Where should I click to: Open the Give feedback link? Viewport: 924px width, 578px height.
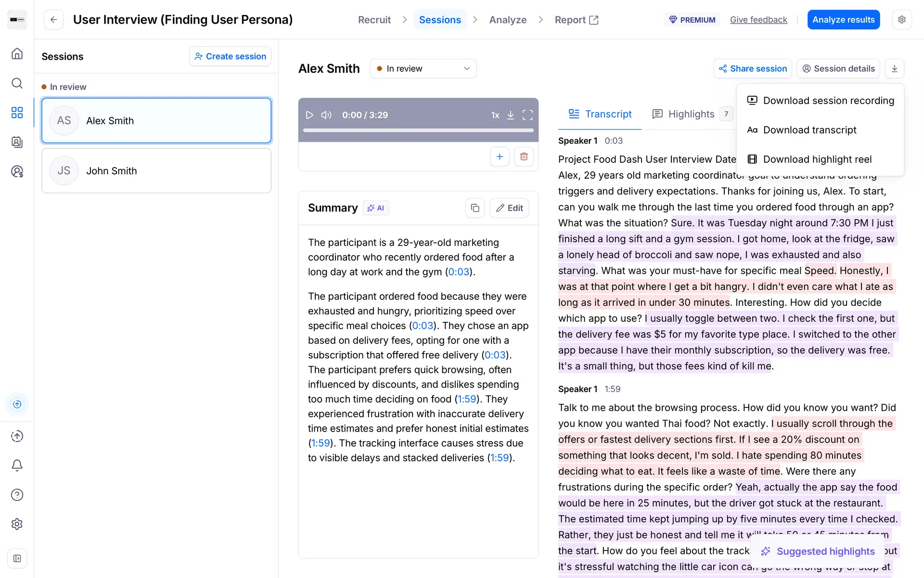[758, 20]
